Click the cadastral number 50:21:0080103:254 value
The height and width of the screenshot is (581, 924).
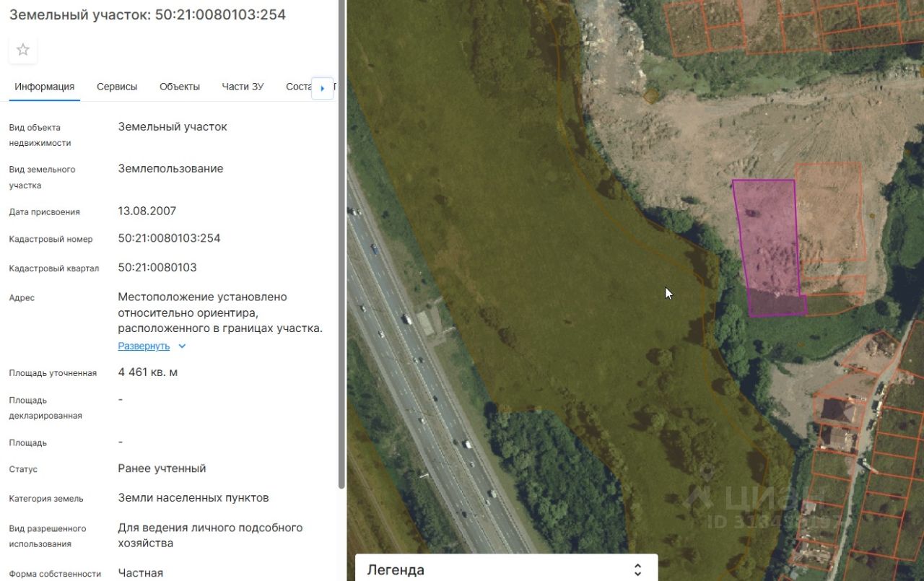[169, 238]
